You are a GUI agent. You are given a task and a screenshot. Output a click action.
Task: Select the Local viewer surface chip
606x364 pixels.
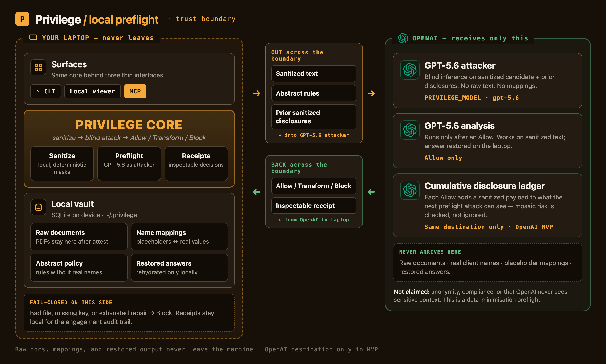pyautogui.click(x=92, y=91)
